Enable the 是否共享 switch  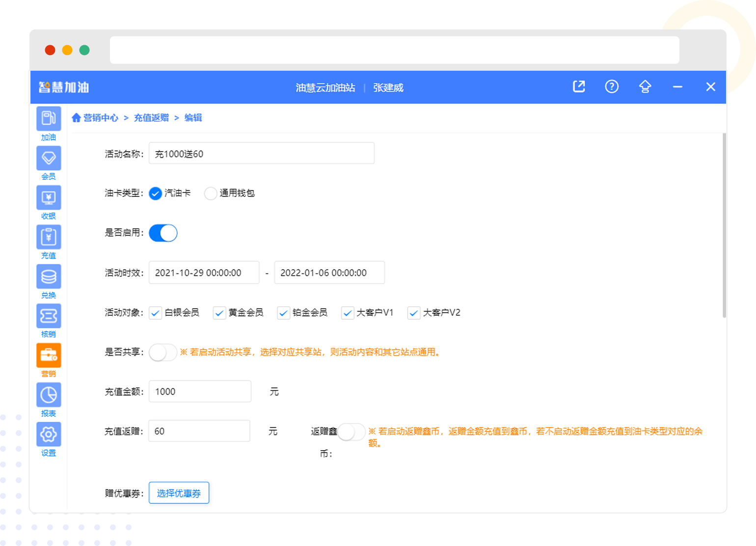(163, 352)
